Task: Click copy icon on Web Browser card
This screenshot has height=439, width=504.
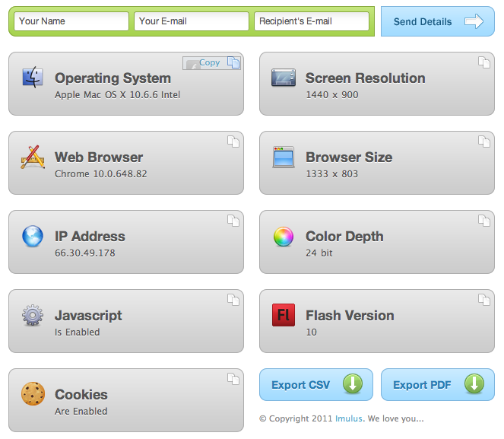Action: (x=233, y=142)
